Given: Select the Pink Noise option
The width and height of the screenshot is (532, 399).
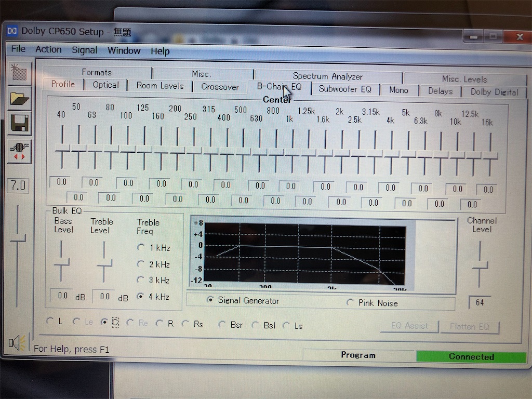Looking at the screenshot, I should pyautogui.click(x=350, y=302).
